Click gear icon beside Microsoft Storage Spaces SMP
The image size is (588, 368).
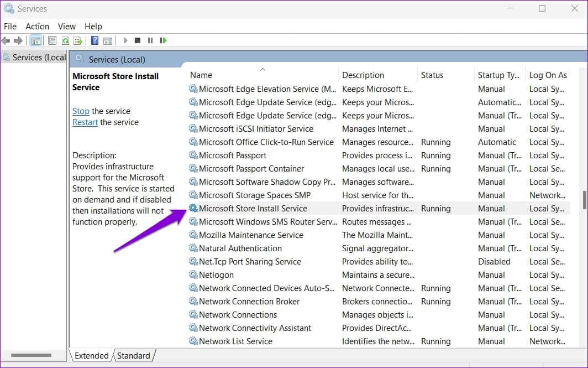(x=193, y=195)
